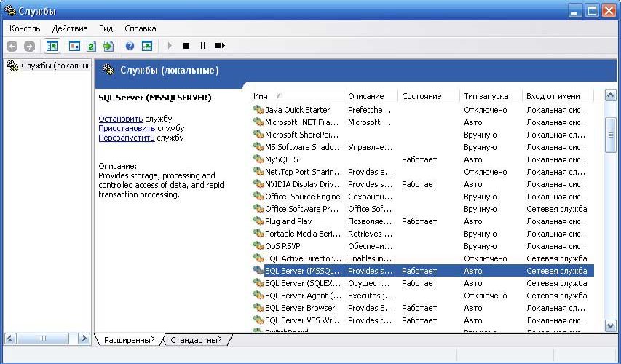Click the Export List toolbar icon

click(x=108, y=46)
